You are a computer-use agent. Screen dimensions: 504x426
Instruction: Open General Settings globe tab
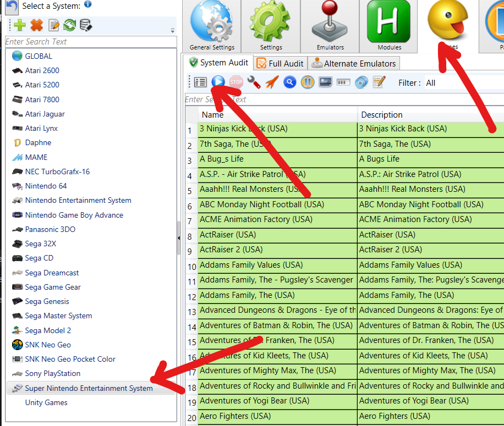click(x=212, y=26)
